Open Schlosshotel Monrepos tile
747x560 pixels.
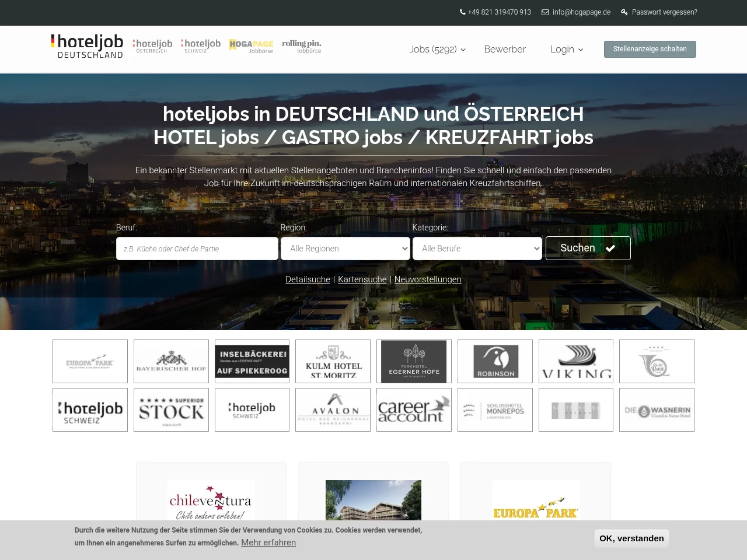coord(495,410)
